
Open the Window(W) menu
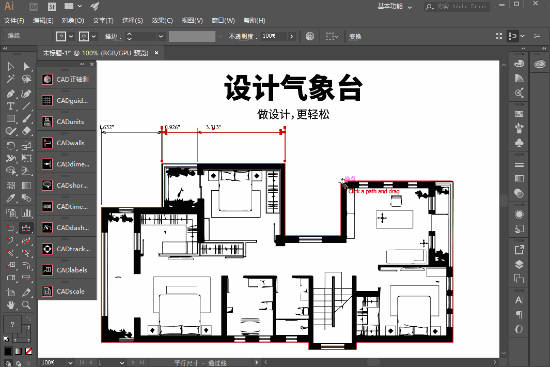coord(223,21)
